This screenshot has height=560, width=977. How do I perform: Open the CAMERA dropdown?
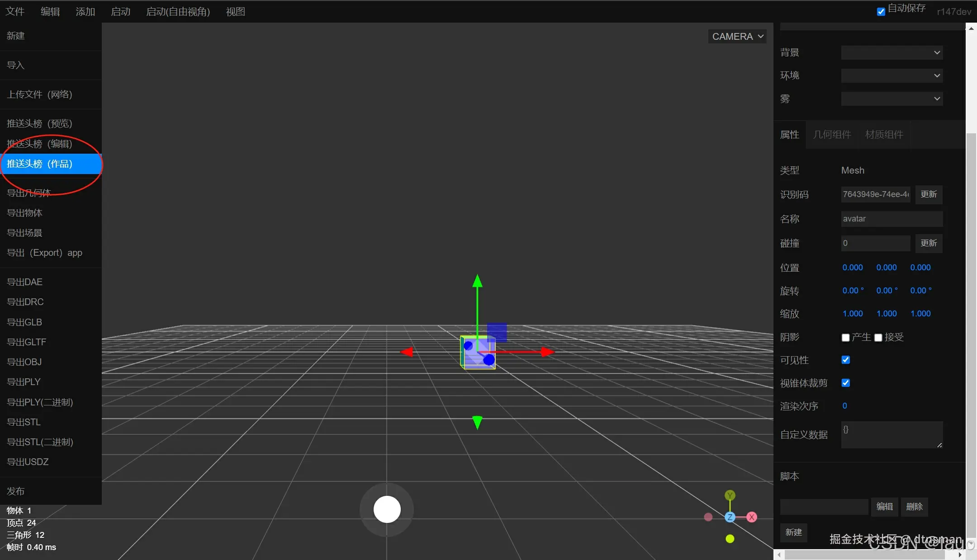point(737,37)
